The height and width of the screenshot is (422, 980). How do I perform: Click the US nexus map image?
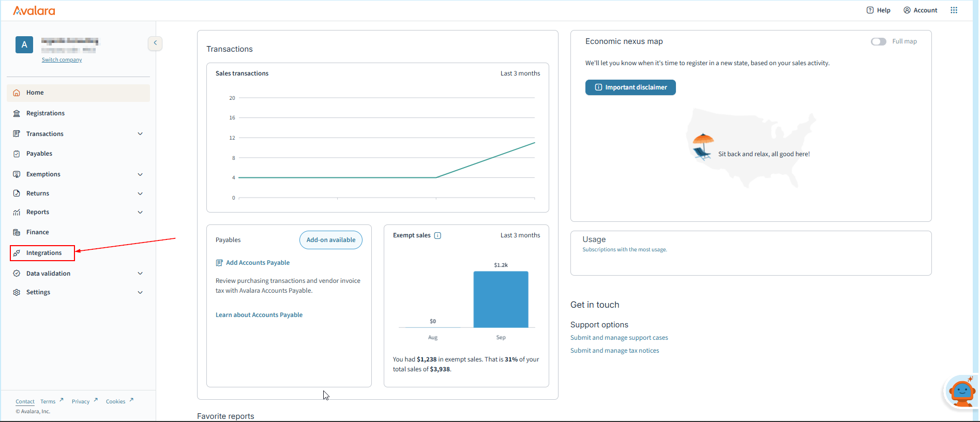[751, 148]
